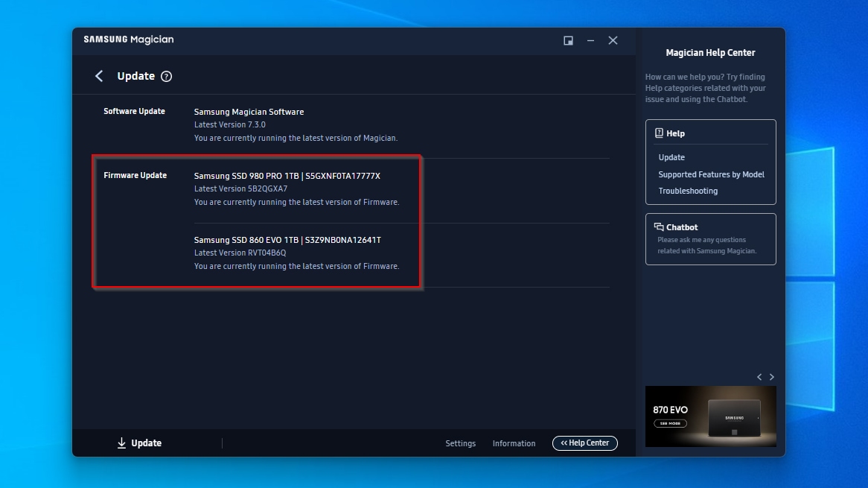The height and width of the screenshot is (488, 868).
Task: Click Latest Version 7.3.0 text
Action: point(230,124)
